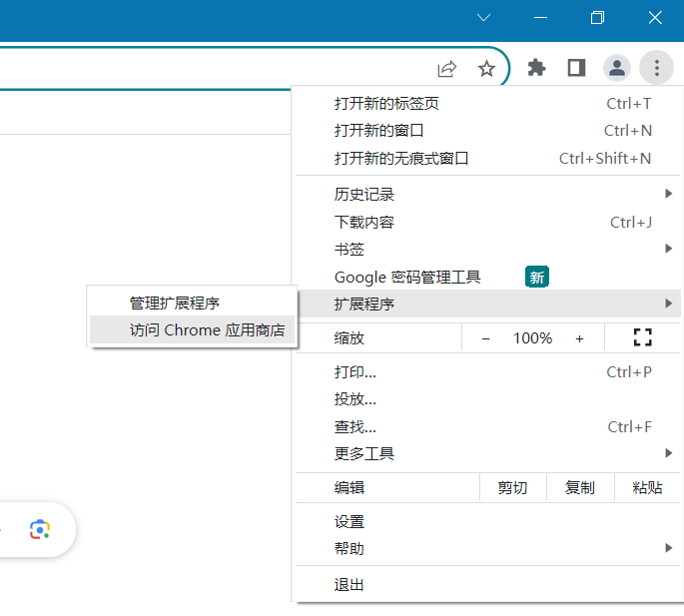Minimize the Chrome window
The width and height of the screenshot is (684, 616).
(x=540, y=17)
